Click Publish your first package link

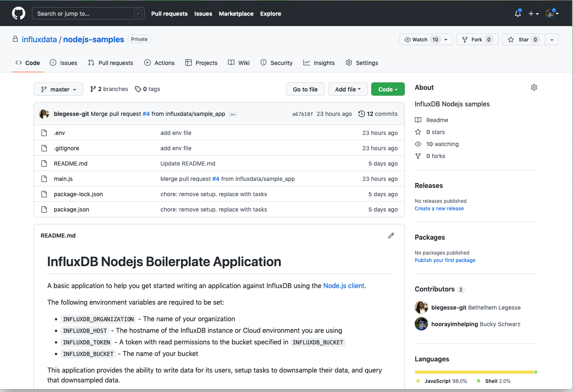(445, 260)
